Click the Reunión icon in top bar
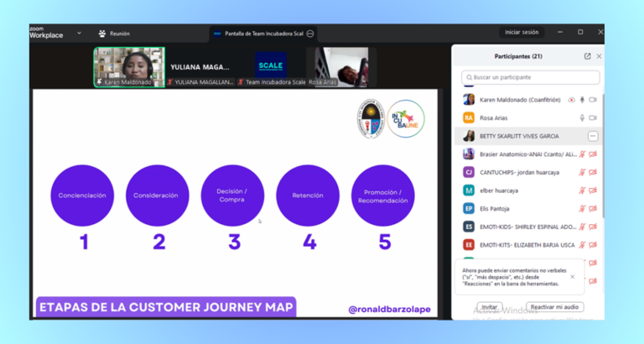Viewport: 644px width, 344px height. click(102, 34)
